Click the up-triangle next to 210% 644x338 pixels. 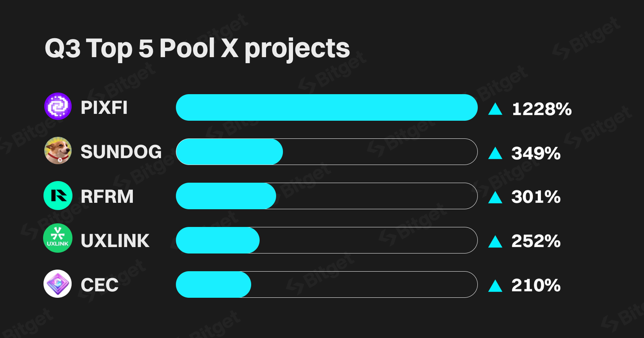point(495,286)
